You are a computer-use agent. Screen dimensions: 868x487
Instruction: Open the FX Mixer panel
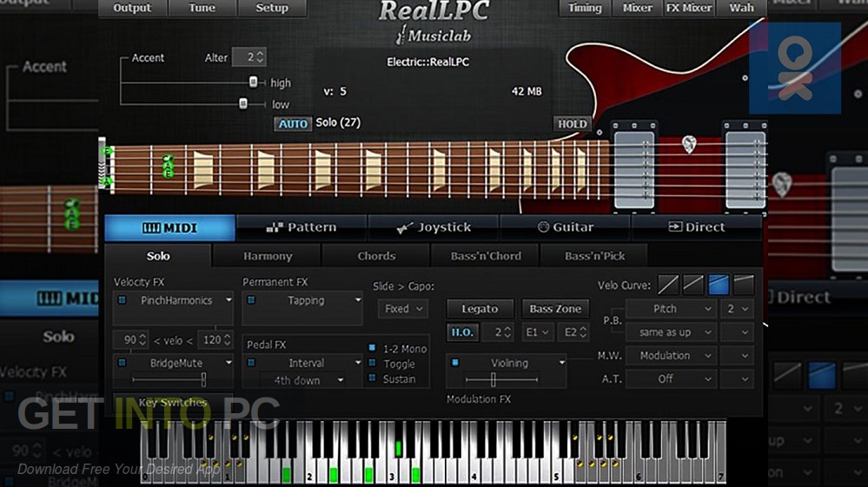(x=689, y=8)
